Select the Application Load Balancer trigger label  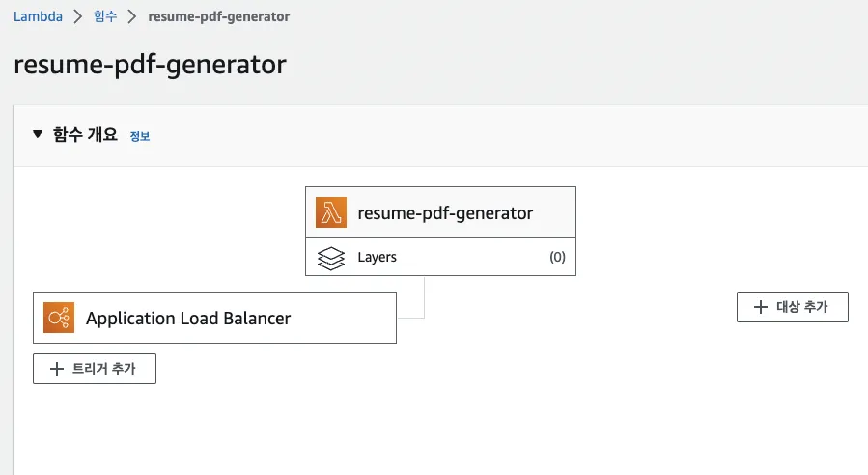pos(188,318)
